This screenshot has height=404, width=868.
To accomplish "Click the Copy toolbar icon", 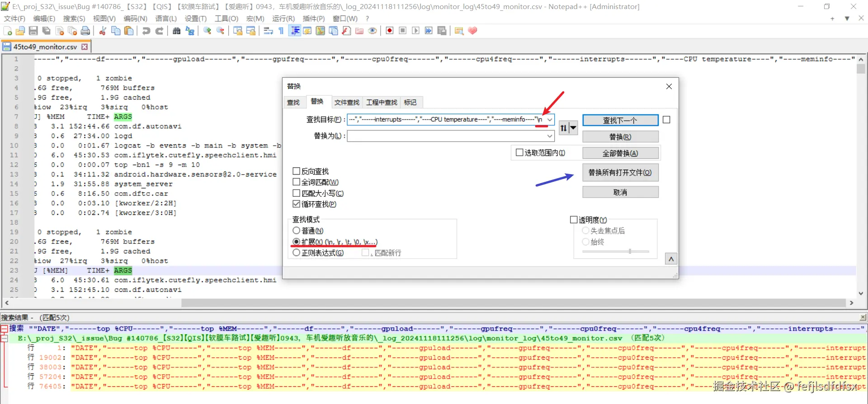I will 116,31.
